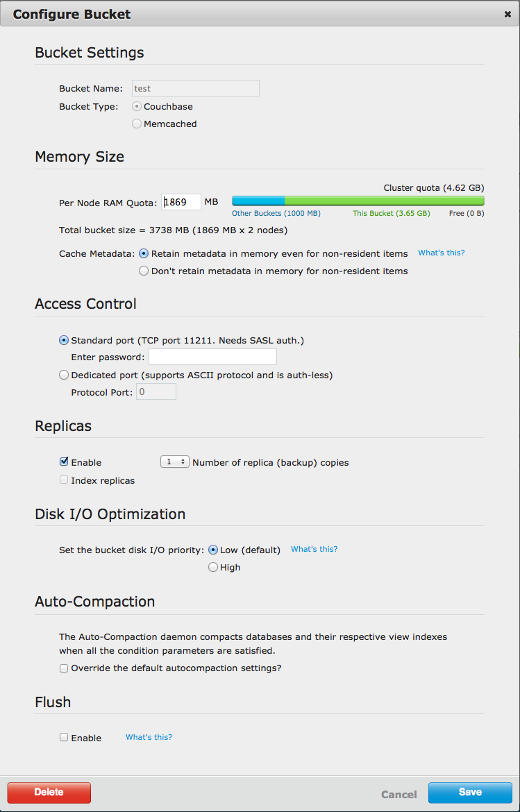The height and width of the screenshot is (812, 520).
Task: Select the Standard port access option
Action: tap(64, 340)
